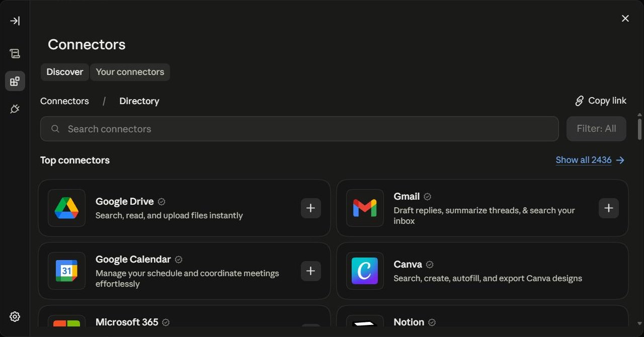Image resolution: width=644 pixels, height=337 pixels.
Task: Expand the collapsed sidebar with arrow icon
Action: [15, 21]
